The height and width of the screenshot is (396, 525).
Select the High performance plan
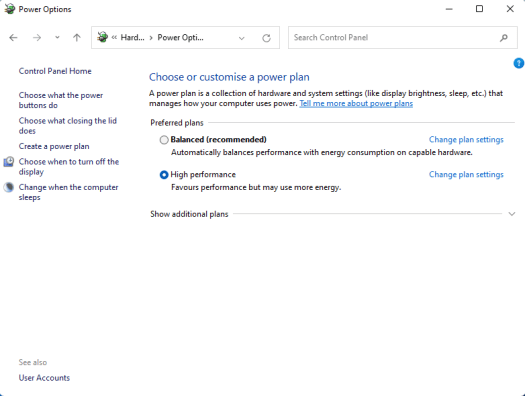[x=164, y=175]
